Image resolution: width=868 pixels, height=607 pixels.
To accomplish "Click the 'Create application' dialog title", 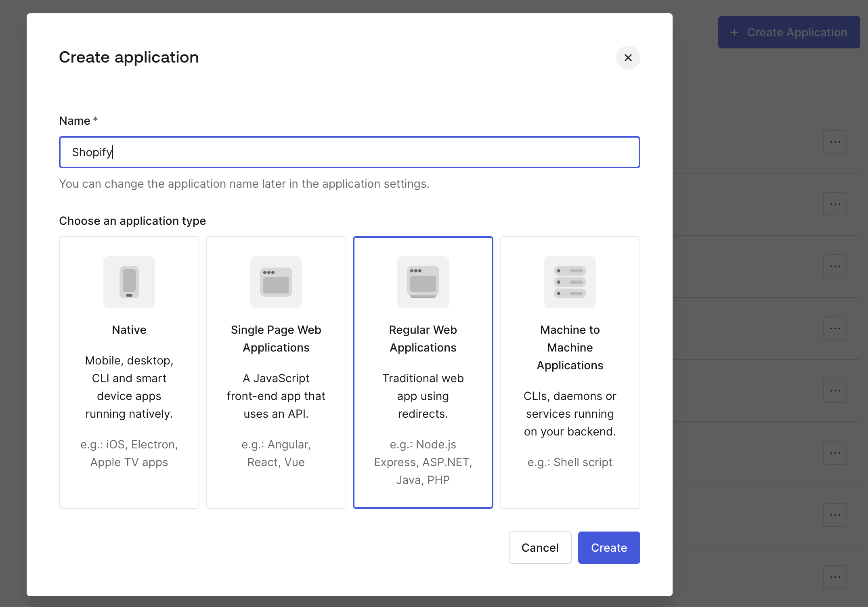I will 129,57.
